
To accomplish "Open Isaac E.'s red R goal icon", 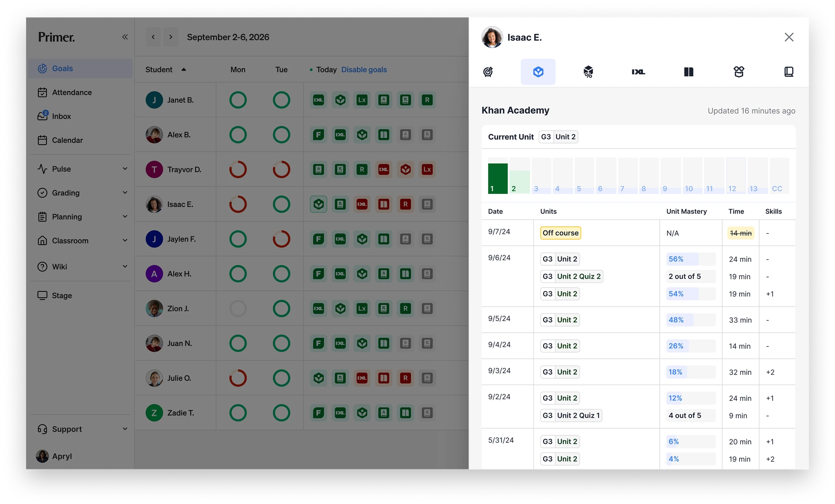I will coord(405,204).
